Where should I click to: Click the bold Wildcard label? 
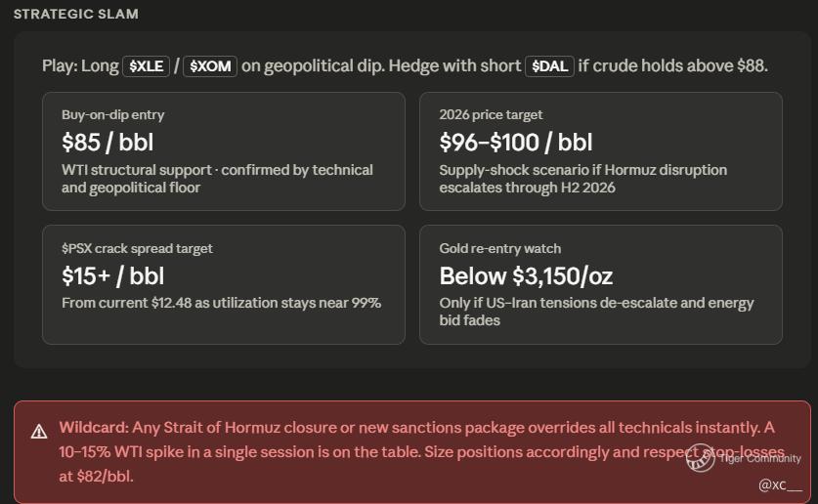[91, 428]
